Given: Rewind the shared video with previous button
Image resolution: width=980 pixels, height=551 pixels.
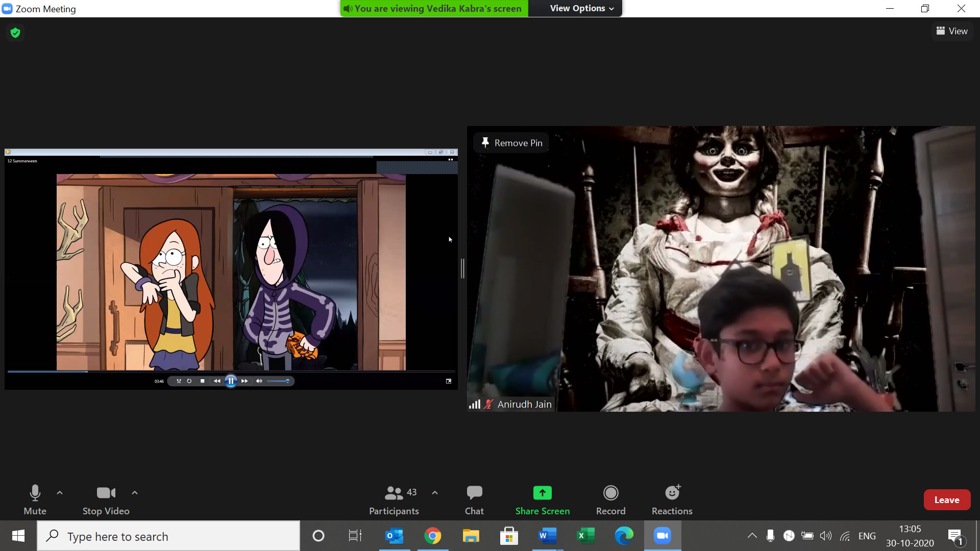Looking at the screenshot, I should point(217,381).
